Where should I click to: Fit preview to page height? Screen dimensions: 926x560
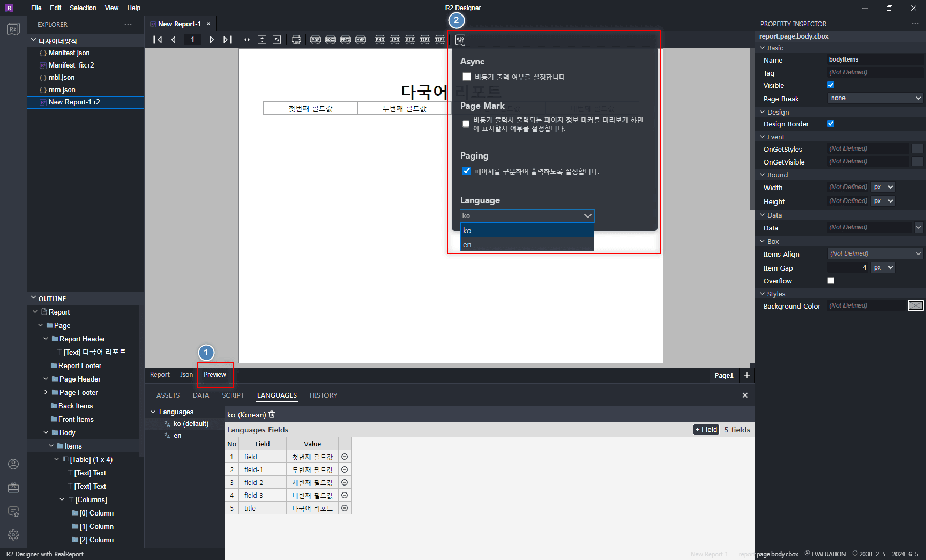(262, 40)
